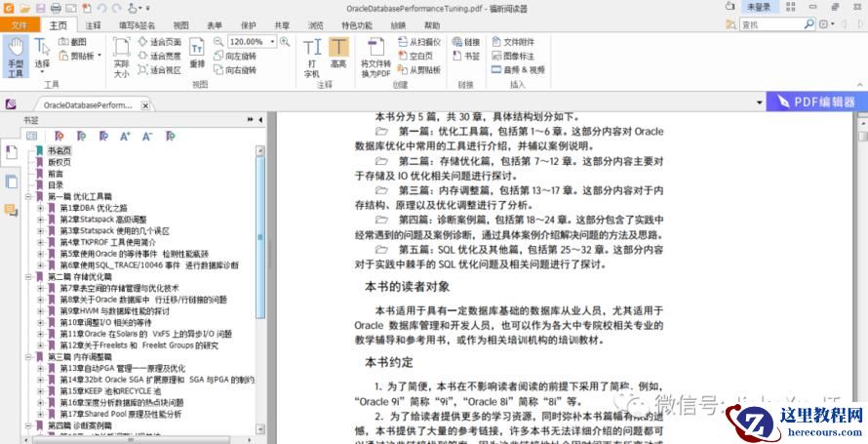Click Convert file to PDF (将文件转换为PDF)
The image size is (868, 444).
click(376, 58)
